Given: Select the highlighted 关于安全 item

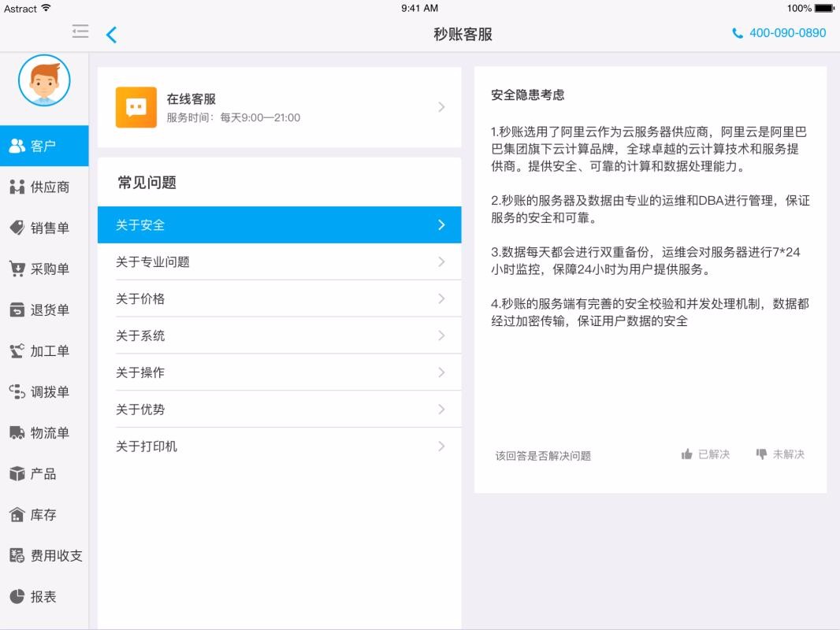Looking at the screenshot, I should [x=278, y=224].
